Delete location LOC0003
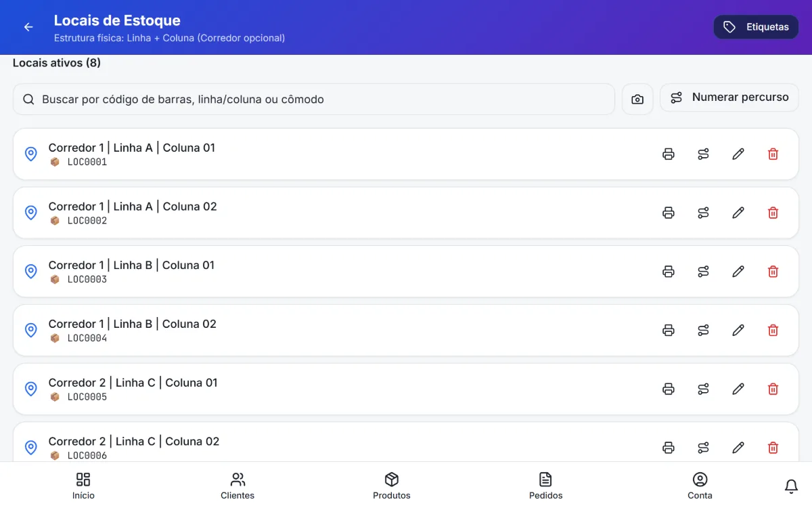Screen dimensions: 812x508 [x=773, y=272]
